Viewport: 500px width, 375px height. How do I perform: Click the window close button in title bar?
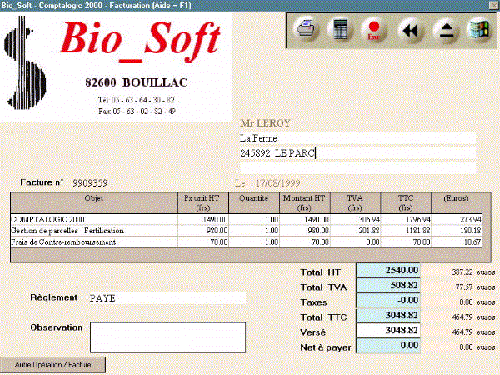coord(494,5)
